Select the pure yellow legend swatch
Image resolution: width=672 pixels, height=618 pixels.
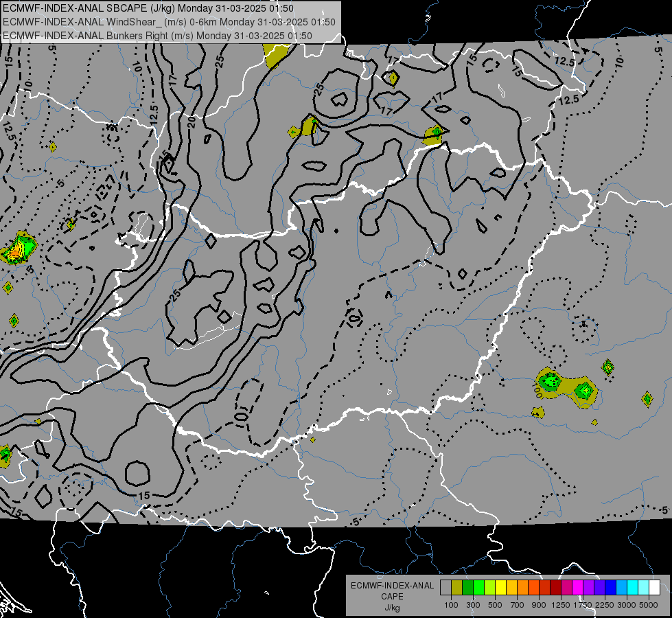tap(501, 587)
